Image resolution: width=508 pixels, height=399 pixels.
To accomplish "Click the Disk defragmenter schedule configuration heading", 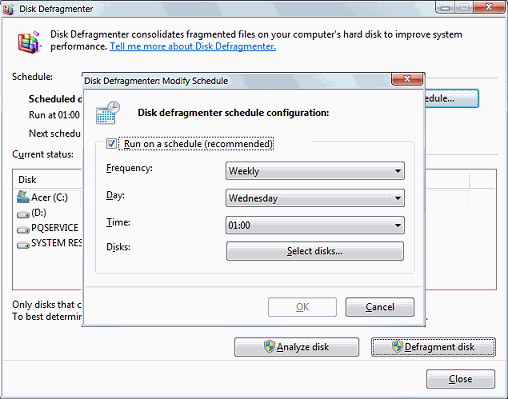I will click(x=233, y=113).
